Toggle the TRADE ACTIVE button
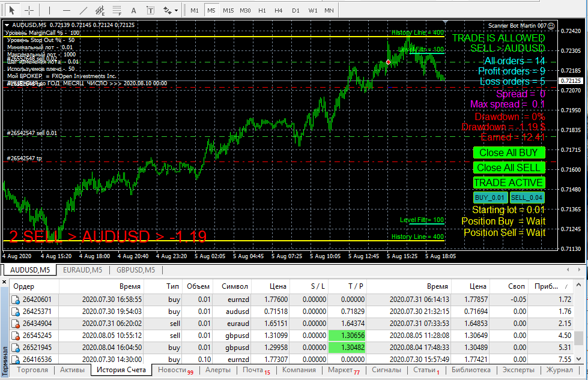This screenshot has height=380, width=588. (509, 182)
